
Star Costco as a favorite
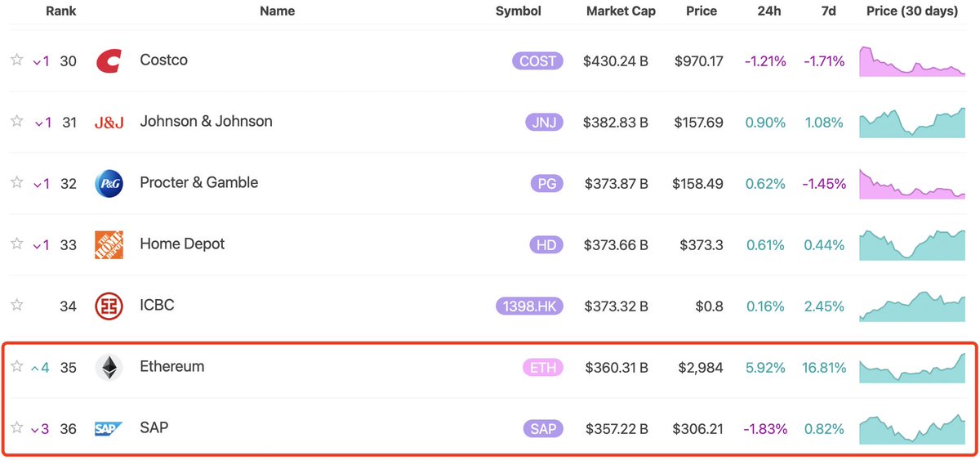tap(16, 60)
